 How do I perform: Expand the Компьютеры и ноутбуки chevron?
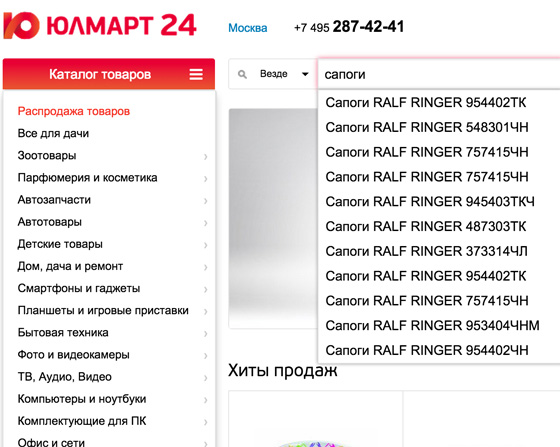pos(205,400)
